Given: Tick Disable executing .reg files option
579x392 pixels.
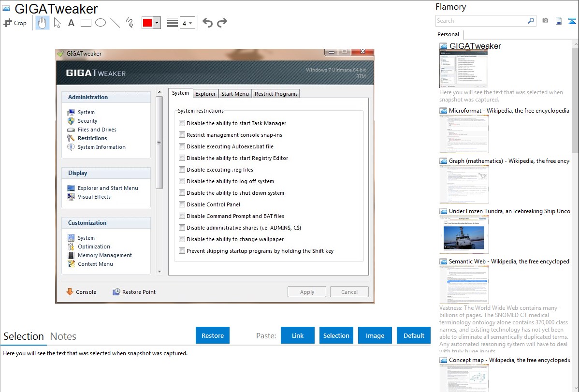Looking at the screenshot, I should [x=182, y=170].
